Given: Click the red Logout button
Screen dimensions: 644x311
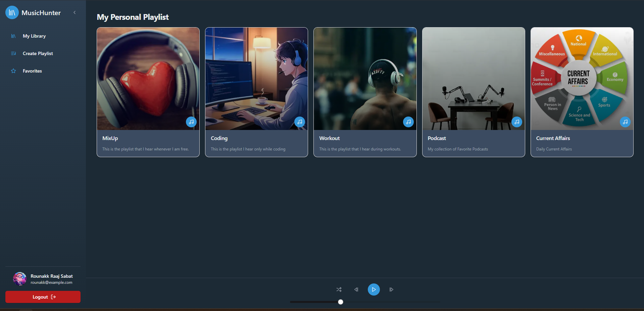Looking at the screenshot, I should coord(43,297).
